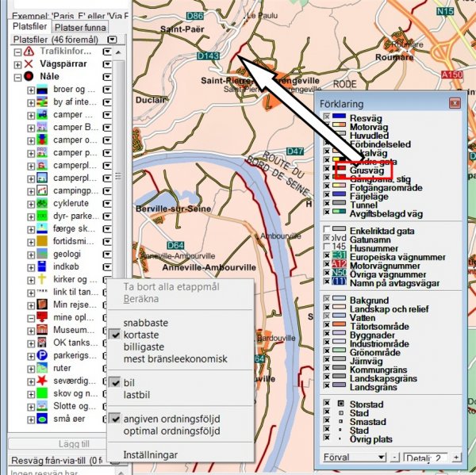Select the parkering P icon
The height and width of the screenshot is (475, 476).
point(40,354)
